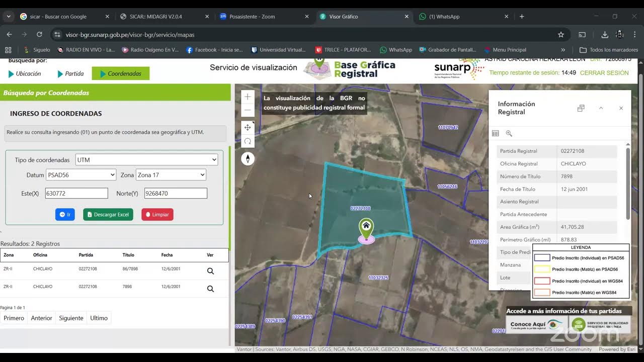Viewport: 644px width, 362px height.
Task: Click CERRAR SESIÓN link
Action: (604, 73)
